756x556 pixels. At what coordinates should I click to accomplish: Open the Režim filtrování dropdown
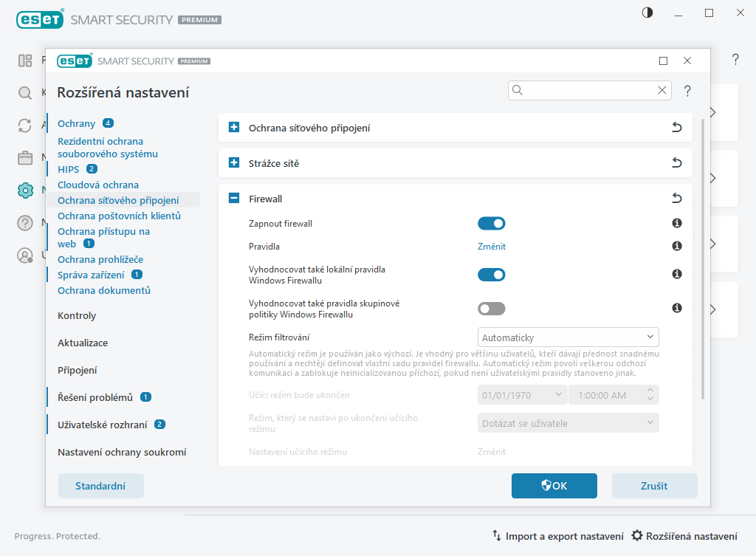568,337
